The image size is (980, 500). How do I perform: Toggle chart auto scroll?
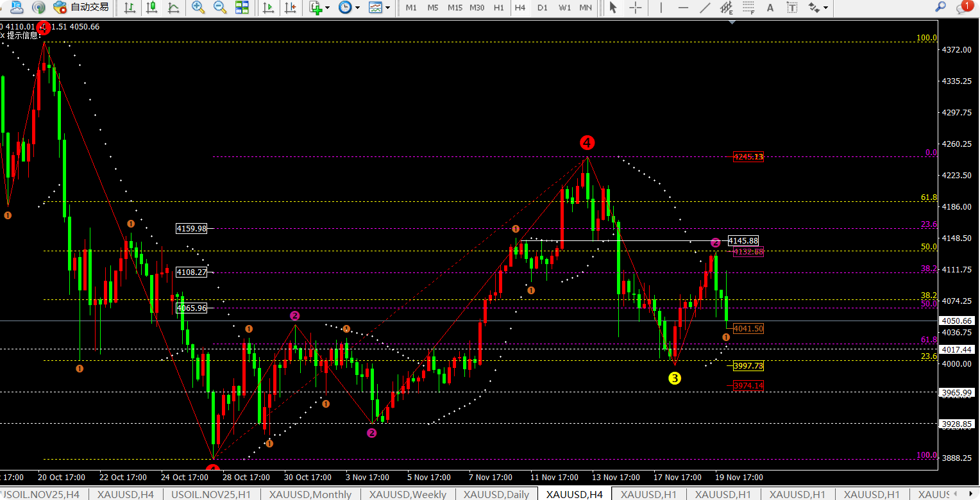tap(269, 8)
